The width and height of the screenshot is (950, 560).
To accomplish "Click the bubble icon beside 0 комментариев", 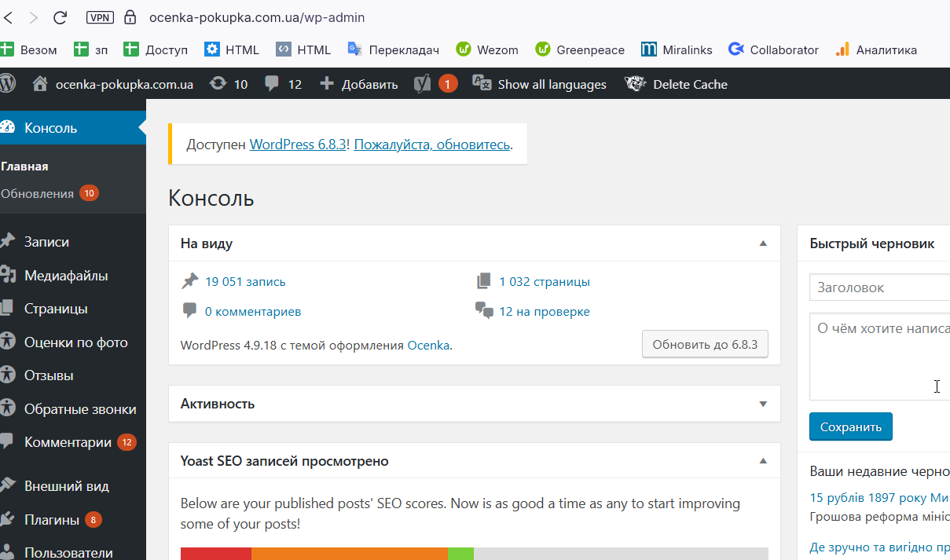I will (x=189, y=311).
